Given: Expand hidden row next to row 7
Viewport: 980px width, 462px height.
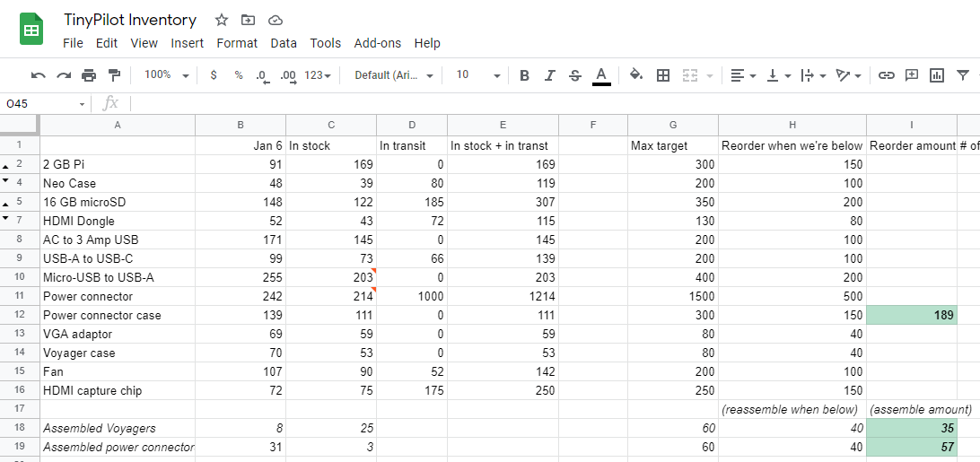Looking at the screenshot, I should pyautogui.click(x=6, y=218).
